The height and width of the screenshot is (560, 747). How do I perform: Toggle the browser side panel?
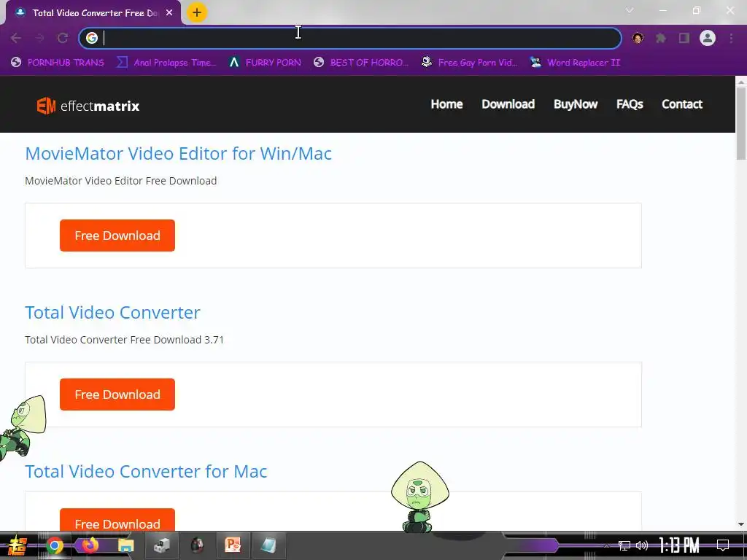684,38
